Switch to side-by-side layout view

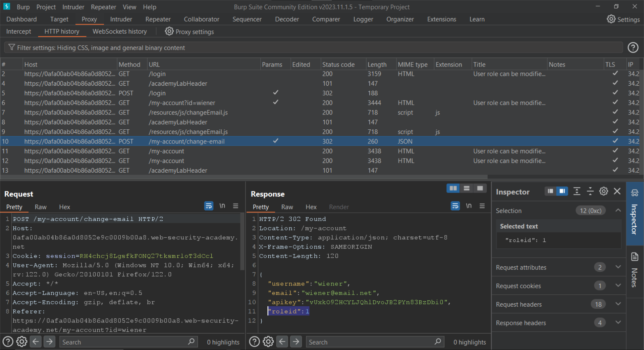pos(453,188)
